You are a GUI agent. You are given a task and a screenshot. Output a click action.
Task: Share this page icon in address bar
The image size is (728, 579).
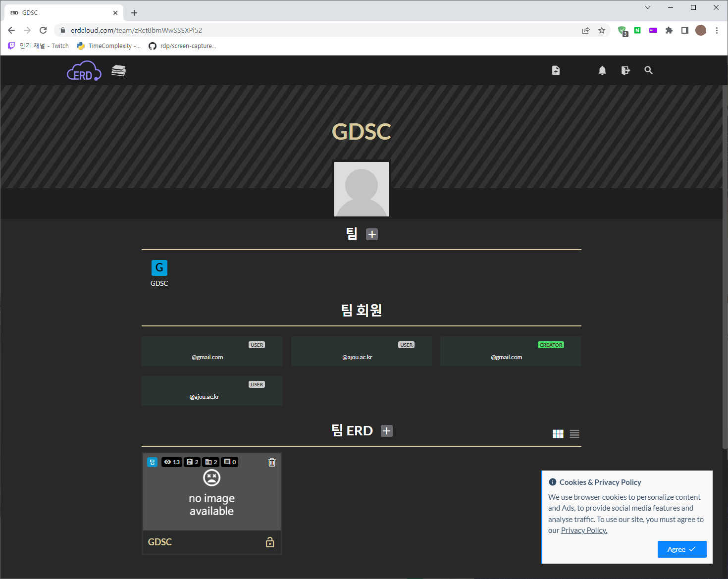tap(586, 30)
